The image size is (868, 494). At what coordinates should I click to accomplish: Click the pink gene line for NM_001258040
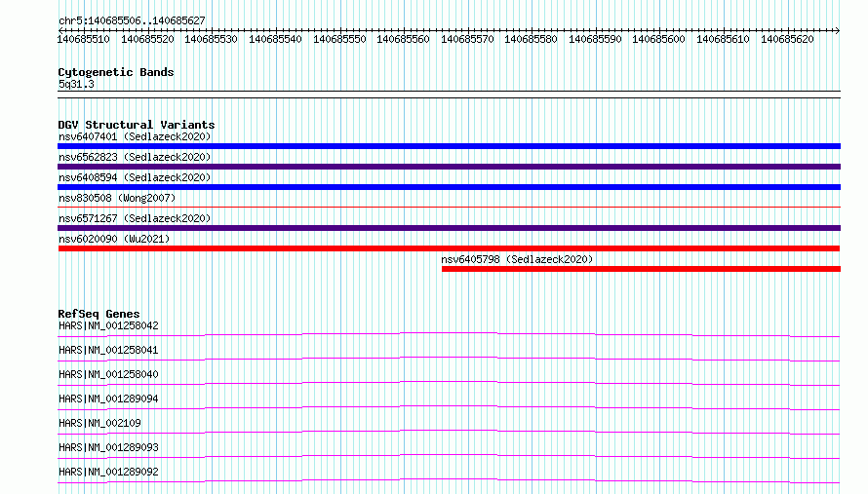tap(449, 383)
